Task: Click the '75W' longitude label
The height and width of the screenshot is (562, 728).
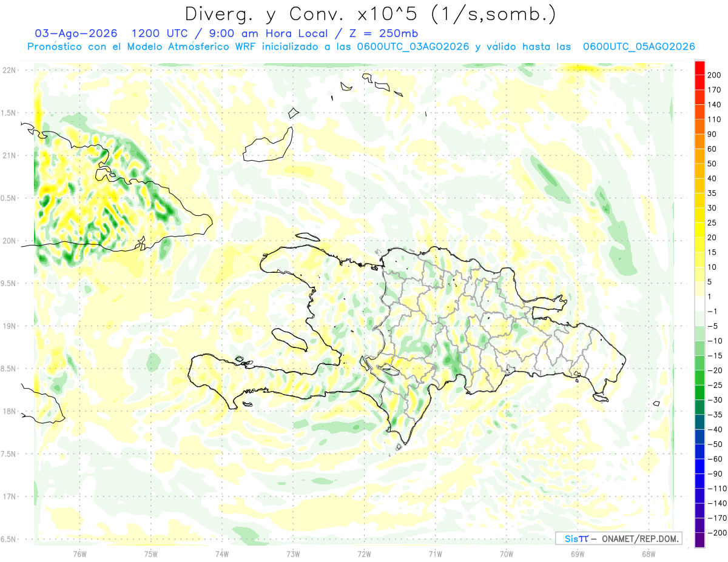Action: pyautogui.click(x=150, y=554)
